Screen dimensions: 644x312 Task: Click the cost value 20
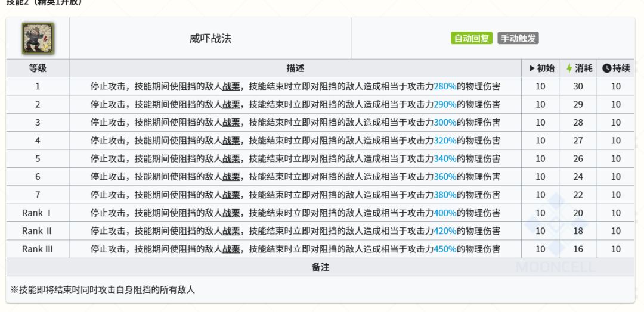click(578, 213)
